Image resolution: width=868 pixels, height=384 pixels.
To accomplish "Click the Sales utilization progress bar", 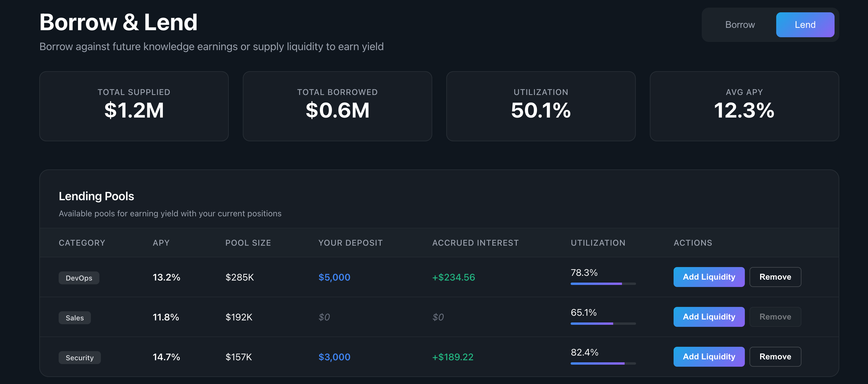I will click(x=603, y=323).
